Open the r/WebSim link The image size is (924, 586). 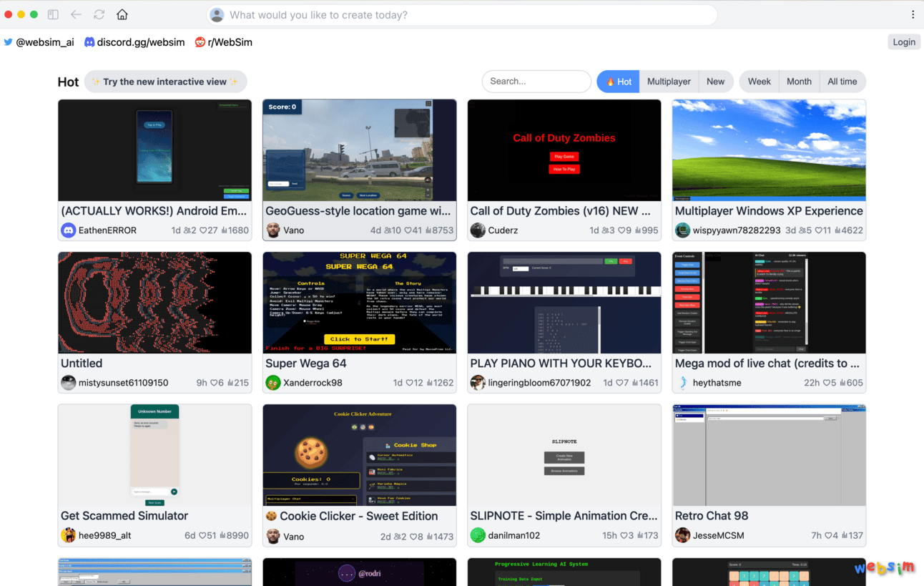click(x=230, y=42)
